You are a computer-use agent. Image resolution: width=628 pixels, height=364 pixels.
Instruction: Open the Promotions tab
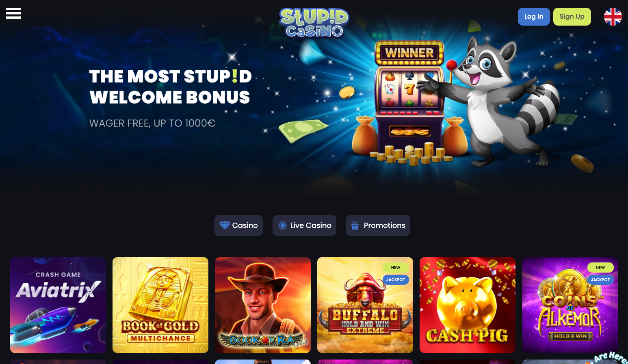(378, 225)
